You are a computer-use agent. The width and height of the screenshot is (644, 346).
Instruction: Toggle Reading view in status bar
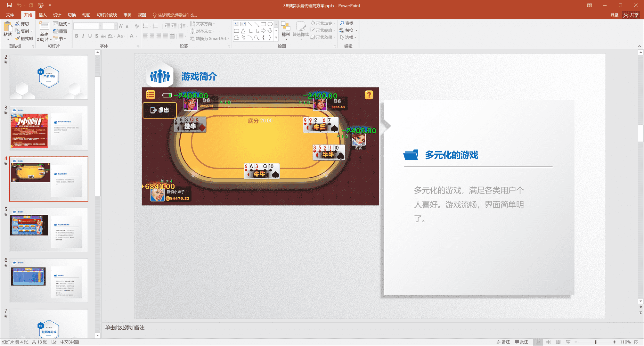(x=558, y=342)
